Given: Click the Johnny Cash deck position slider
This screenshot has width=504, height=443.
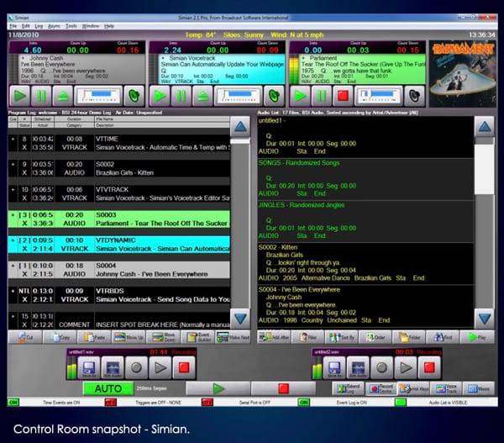Looking at the screenshot, I should 98,96.
